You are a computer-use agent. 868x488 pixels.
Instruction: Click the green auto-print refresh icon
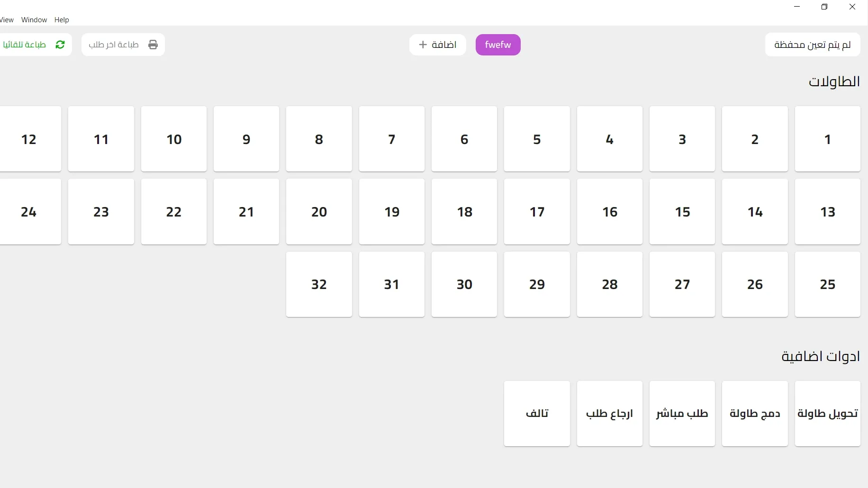pyautogui.click(x=60, y=45)
